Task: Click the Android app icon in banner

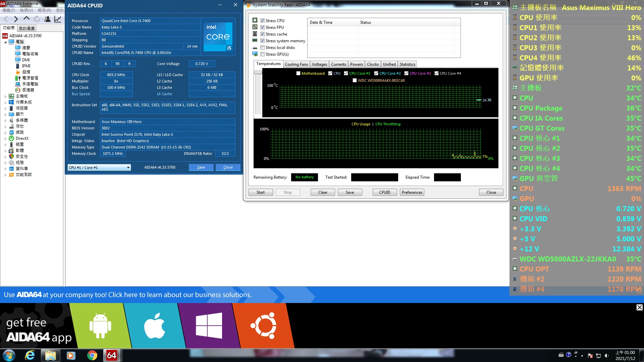Action: coord(100,325)
